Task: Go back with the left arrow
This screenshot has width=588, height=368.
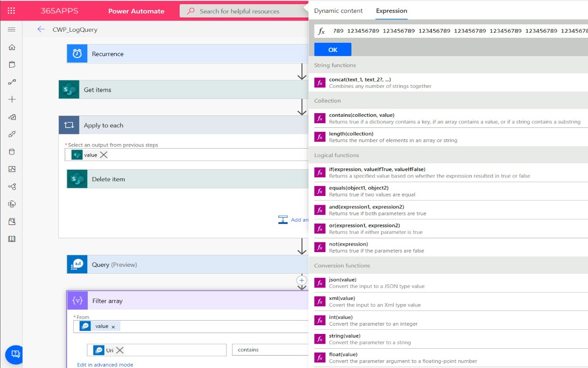Action: point(41,29)
